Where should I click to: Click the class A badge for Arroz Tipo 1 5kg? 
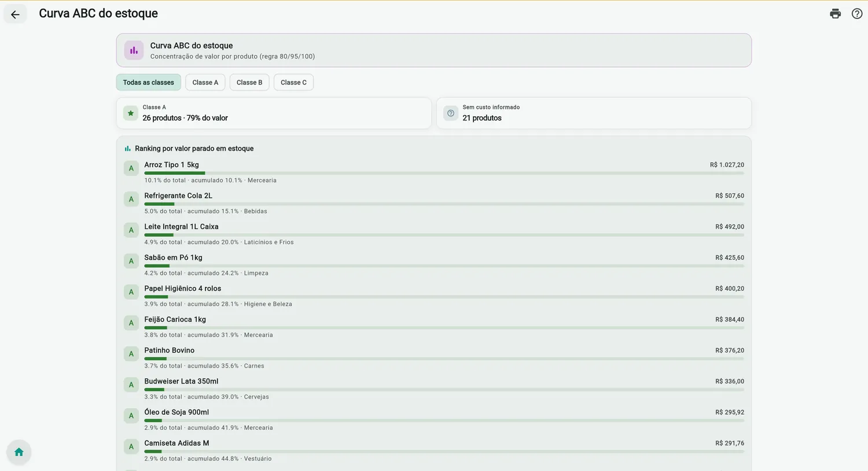(131, 168)
